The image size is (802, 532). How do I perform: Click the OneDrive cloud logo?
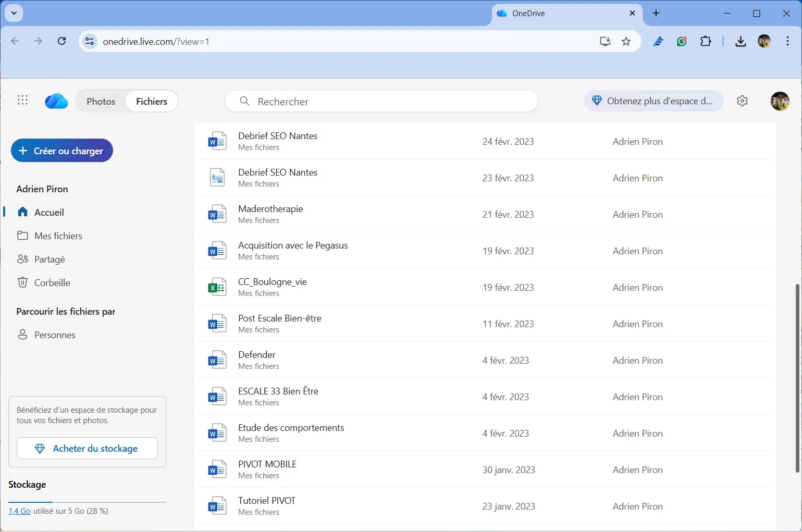coord(56,101)
